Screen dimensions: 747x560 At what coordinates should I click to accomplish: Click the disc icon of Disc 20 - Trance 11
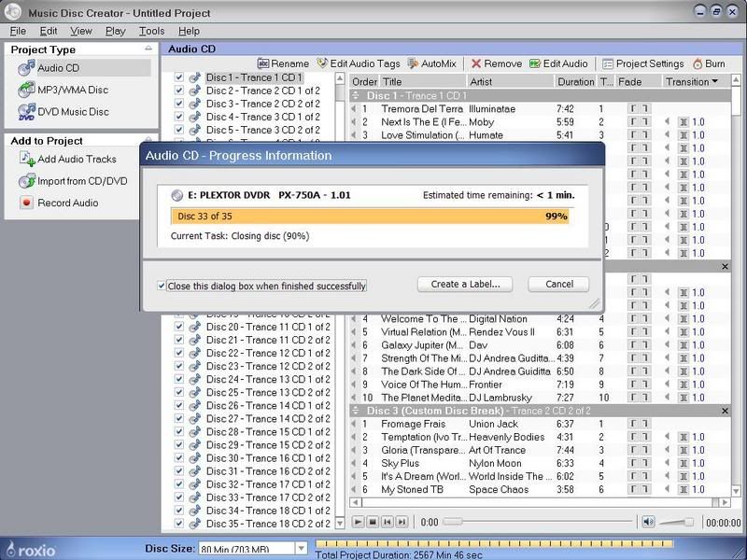tap(194, 328)
